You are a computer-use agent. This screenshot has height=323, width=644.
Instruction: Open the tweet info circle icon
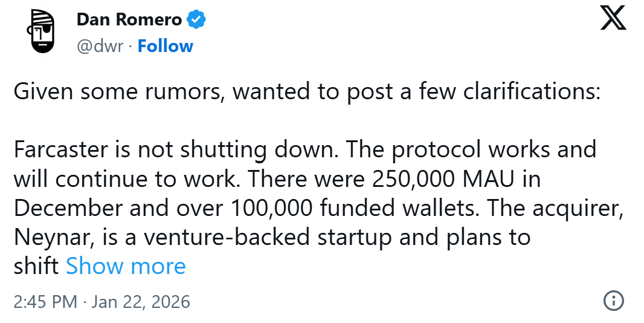614,301
